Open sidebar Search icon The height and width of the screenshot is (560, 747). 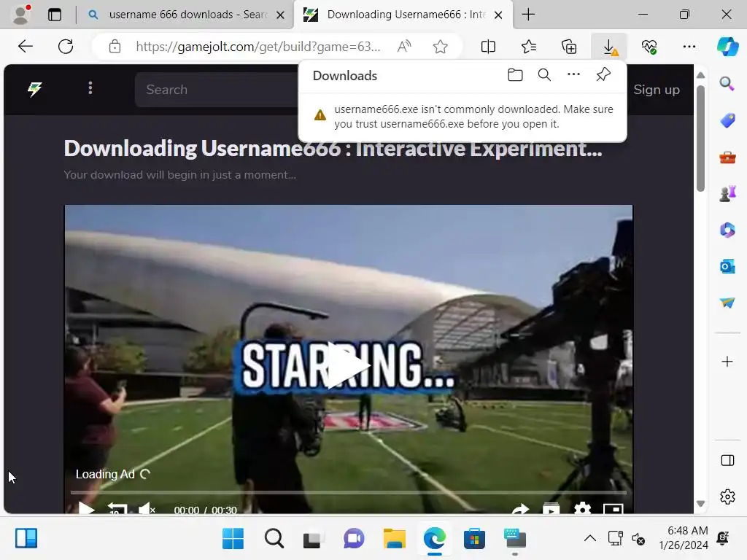(727, 84)
